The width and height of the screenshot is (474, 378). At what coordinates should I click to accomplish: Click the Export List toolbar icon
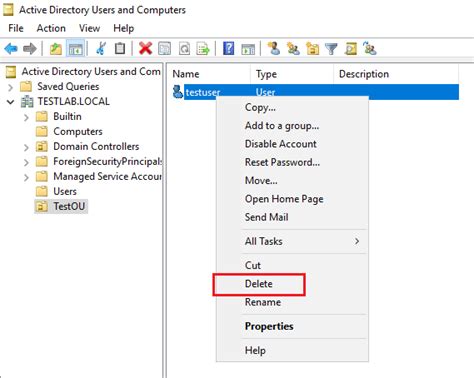coord(203,49)
